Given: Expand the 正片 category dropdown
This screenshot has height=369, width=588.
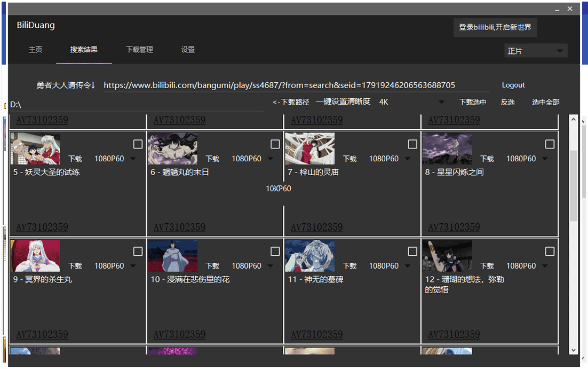Looking at the screenshot, I should (x=536, y=51).
